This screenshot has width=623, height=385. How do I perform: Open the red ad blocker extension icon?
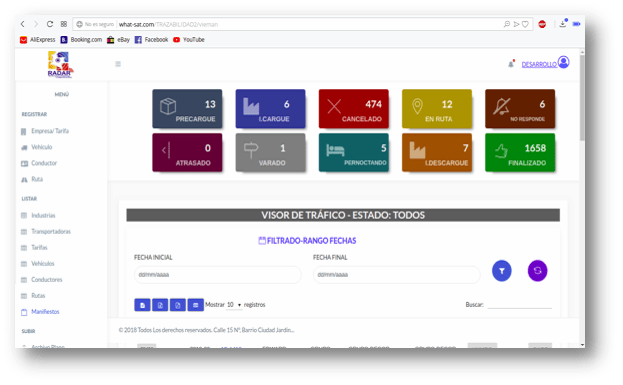click(x=542, y=24)
